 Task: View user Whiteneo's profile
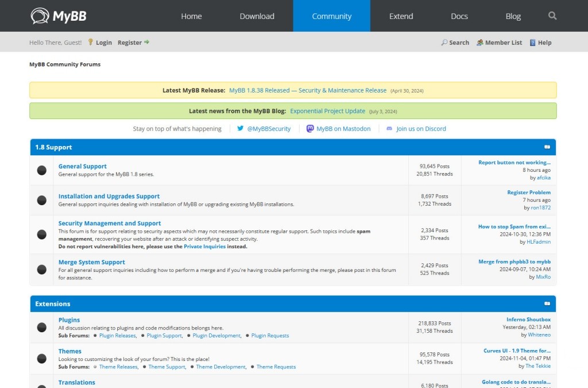tap(539, 335)
